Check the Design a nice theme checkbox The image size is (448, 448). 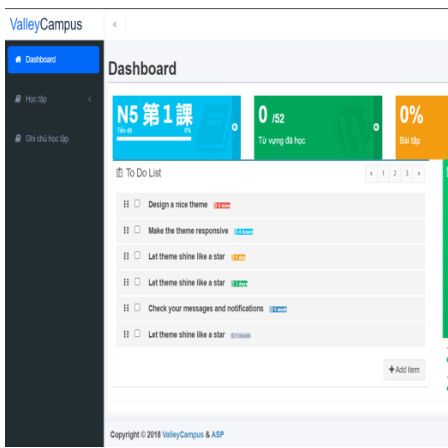tap(137, 203)
